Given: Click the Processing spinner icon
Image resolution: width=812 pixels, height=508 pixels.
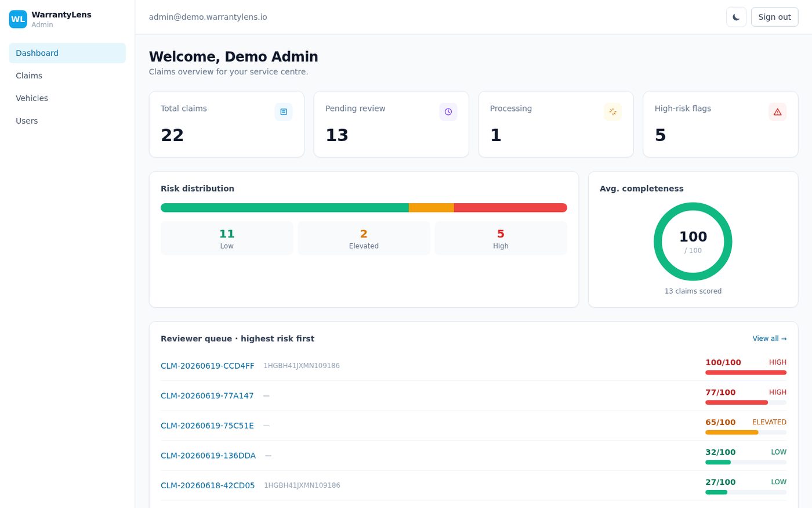Looking at the screenshot, I should pyautogui.click(x=612, y=111).
